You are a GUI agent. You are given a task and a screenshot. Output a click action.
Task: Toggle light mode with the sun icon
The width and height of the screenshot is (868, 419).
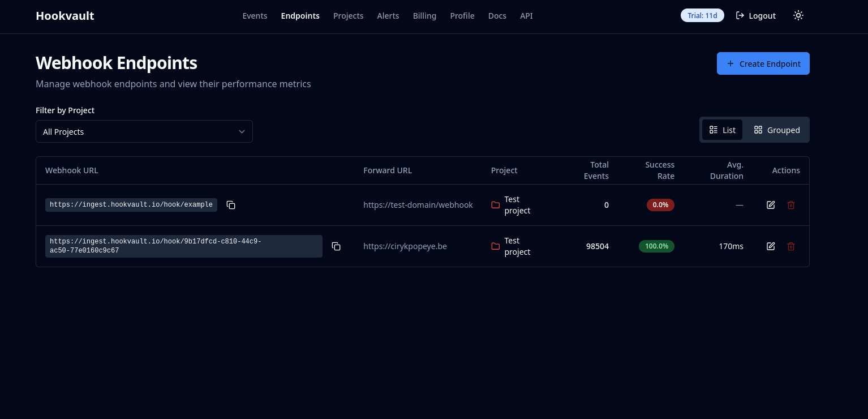click(x=798, y=15)
